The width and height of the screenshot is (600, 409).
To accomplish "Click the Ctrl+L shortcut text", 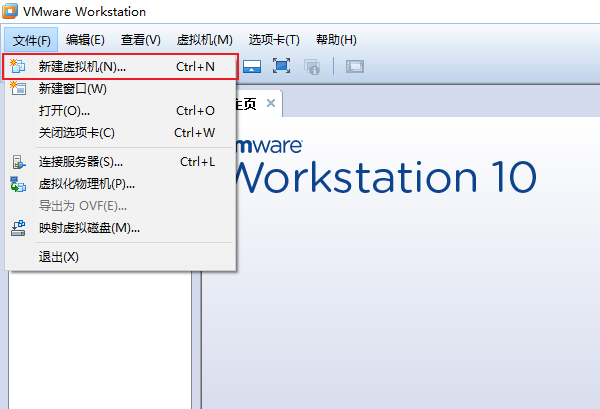I will click(197, 162).
